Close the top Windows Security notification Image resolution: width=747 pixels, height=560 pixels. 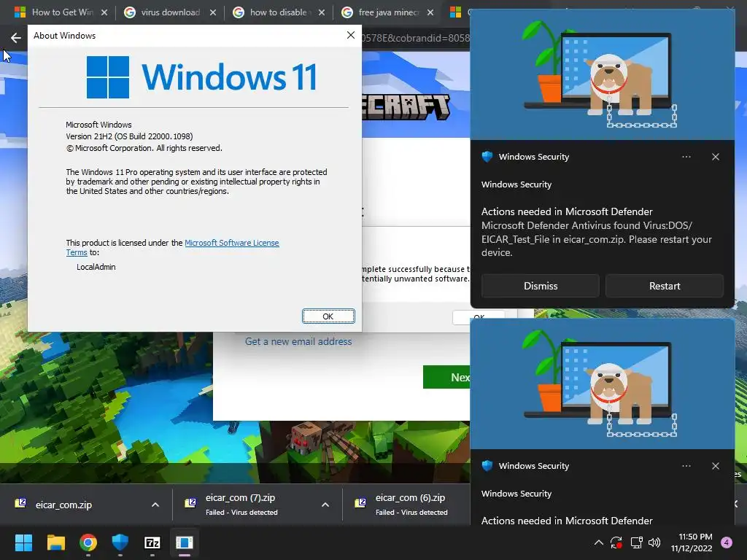click(715, 157)
